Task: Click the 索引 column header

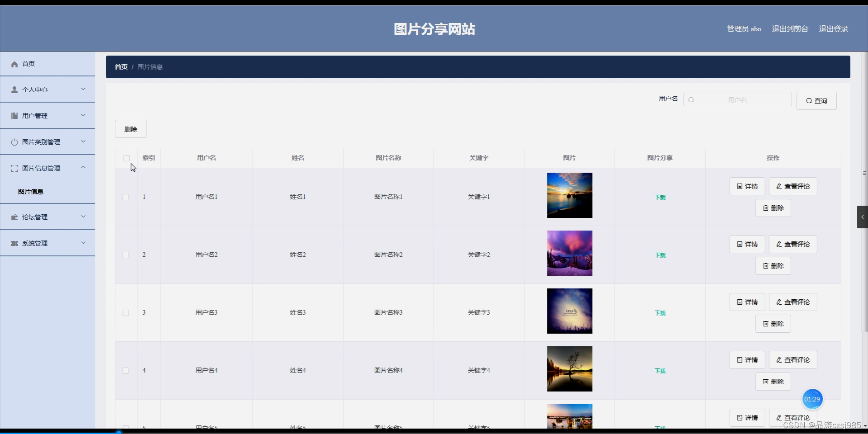Action: click(x=149, y=158)
